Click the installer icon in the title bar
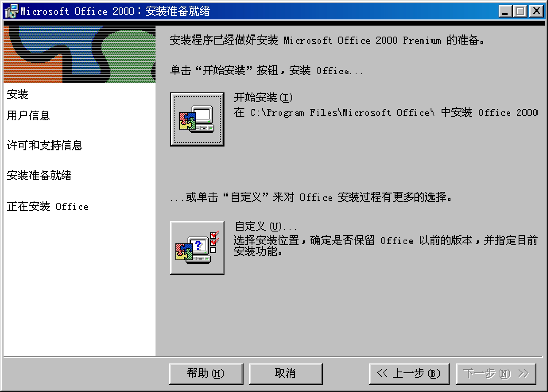The image size is (548, 392). (x=12, y=11)
